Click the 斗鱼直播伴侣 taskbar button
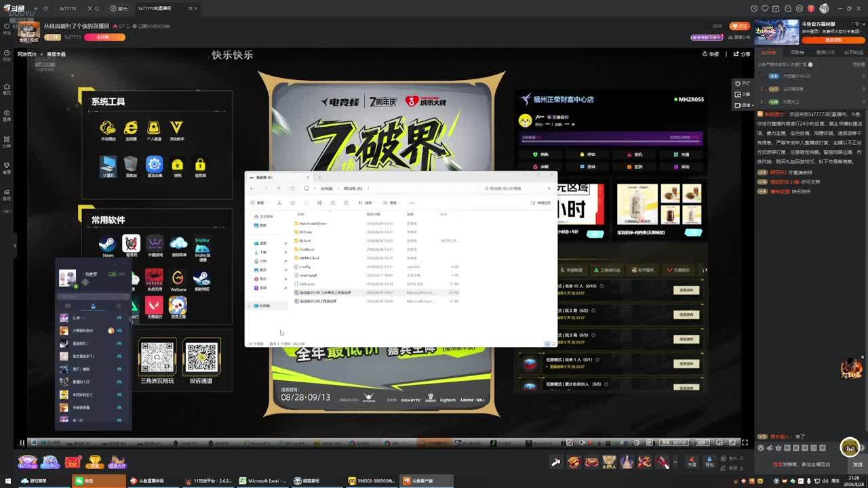Image resolution: width=868 pixels, height=488 pixels. pyautogui.click(x=154, y=481)
